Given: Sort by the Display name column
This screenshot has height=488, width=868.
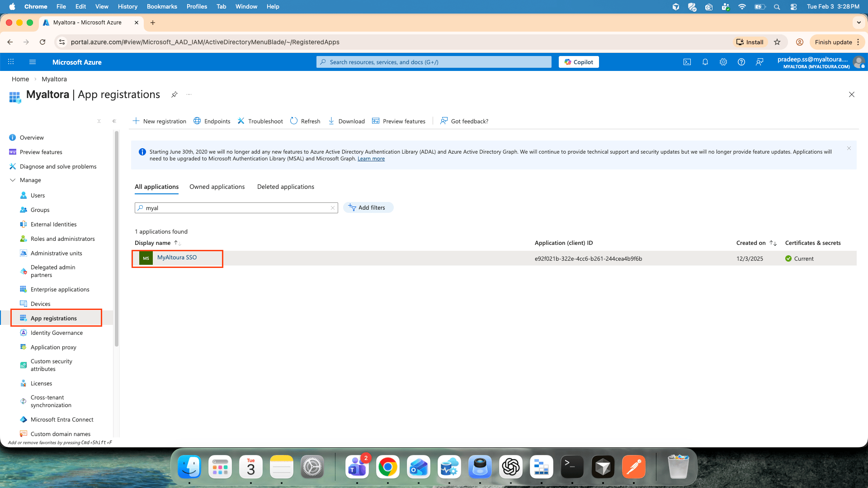Looking at the screenshot, I should 157,243.
